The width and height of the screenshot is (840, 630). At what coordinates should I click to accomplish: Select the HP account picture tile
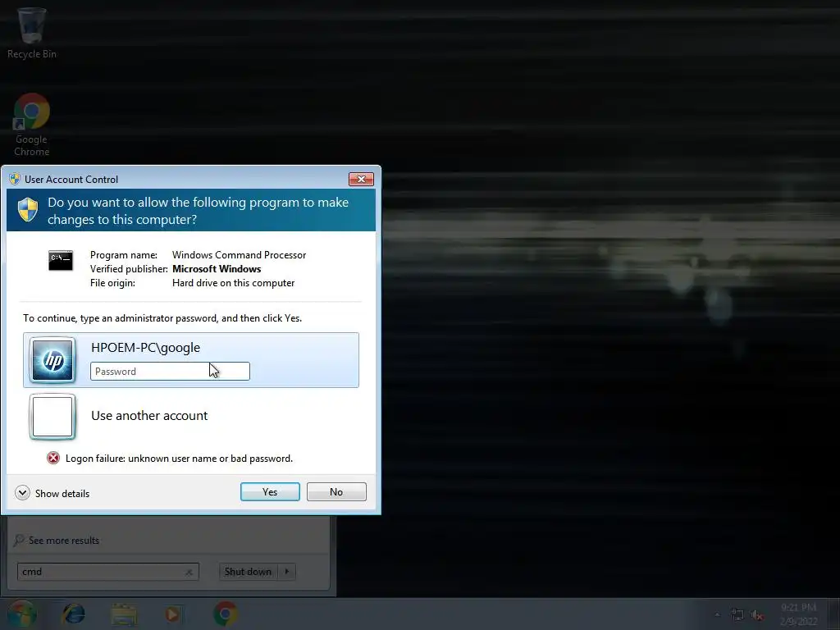[52, 360]
